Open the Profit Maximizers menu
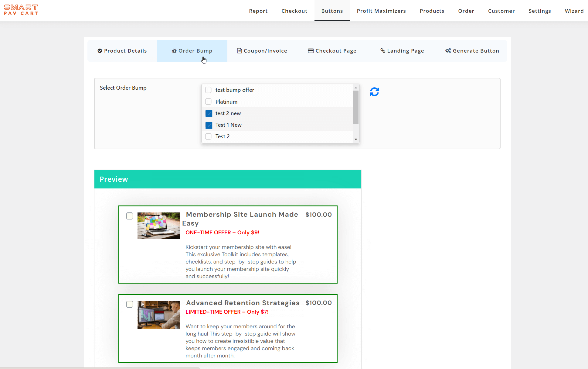Image resolution: width=588 pixels, height=369 pixels. [381, 11]
